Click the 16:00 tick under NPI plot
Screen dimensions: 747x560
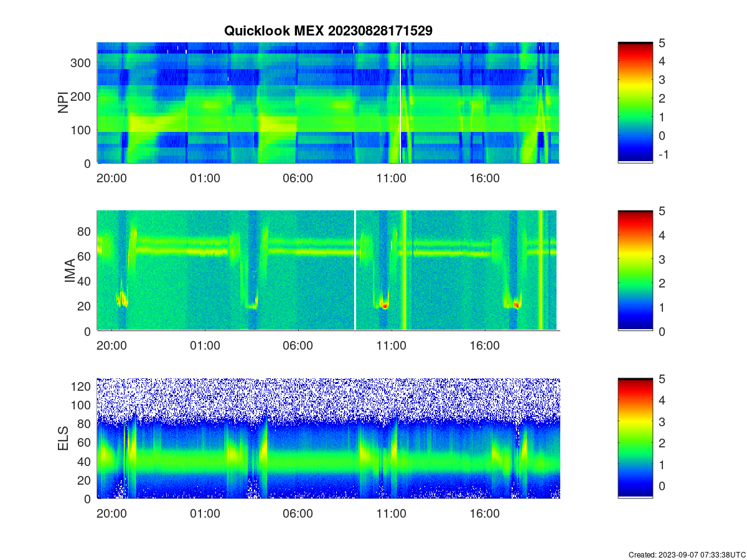click(485, 178)
